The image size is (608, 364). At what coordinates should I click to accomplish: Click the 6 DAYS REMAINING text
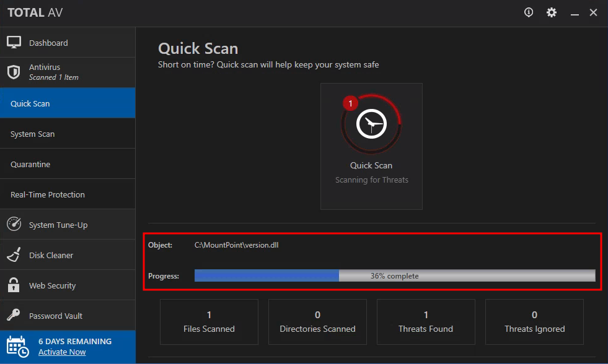coord(75,341)
